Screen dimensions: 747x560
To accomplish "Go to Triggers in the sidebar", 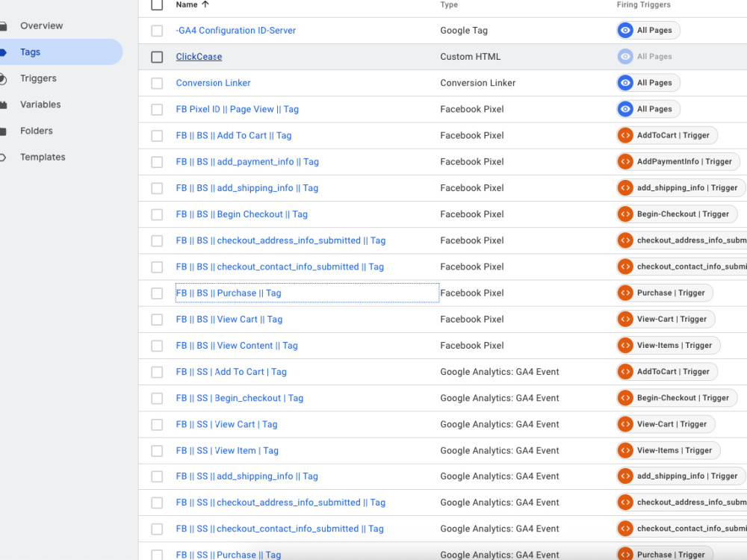I will pyautogui.click(x=38, y=78).
